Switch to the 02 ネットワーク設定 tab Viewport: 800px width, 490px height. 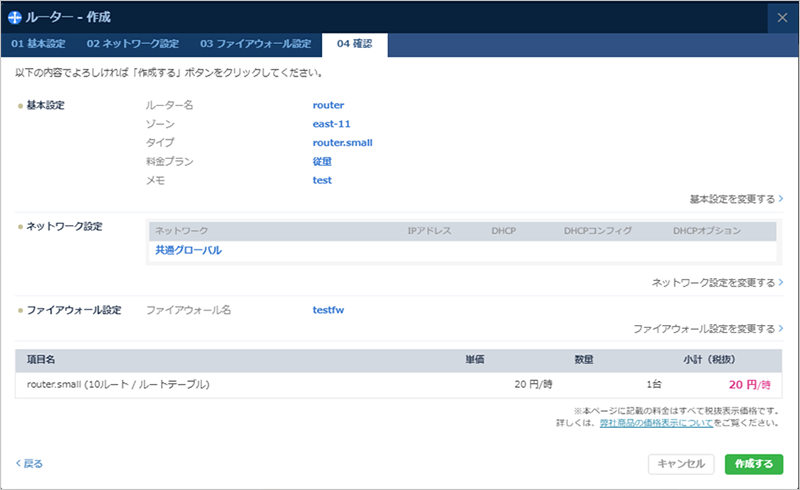point(133,44)
